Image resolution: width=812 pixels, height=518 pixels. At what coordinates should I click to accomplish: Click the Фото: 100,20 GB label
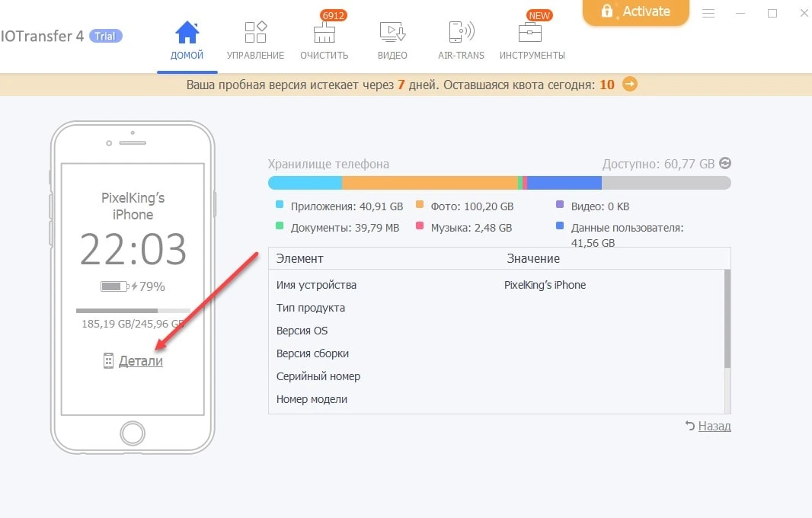[x=472, y=206]
